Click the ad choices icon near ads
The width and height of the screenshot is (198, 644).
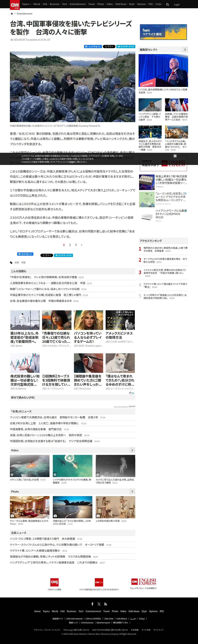(133, 393)
